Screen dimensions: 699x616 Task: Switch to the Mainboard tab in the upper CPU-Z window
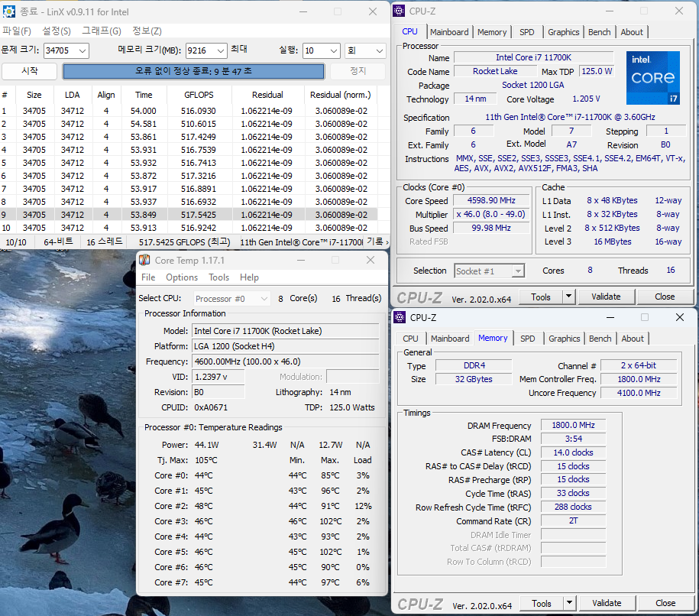coord(449,32)
